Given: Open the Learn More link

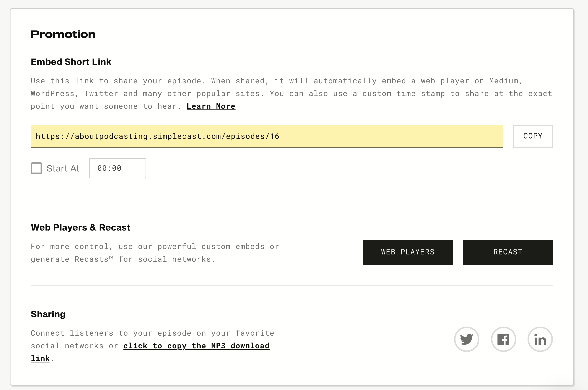Looking at the screenshot, I should [x=211, y=106].
